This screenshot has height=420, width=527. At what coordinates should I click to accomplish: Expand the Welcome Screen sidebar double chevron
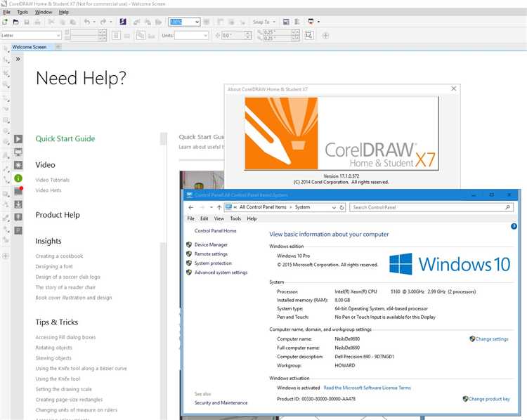18,59
